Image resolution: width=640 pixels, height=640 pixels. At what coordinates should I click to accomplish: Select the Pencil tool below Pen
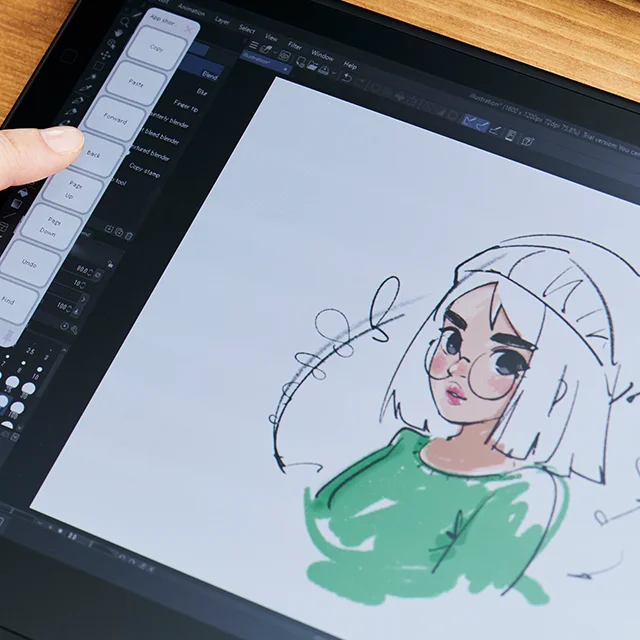tap(71, 111)
